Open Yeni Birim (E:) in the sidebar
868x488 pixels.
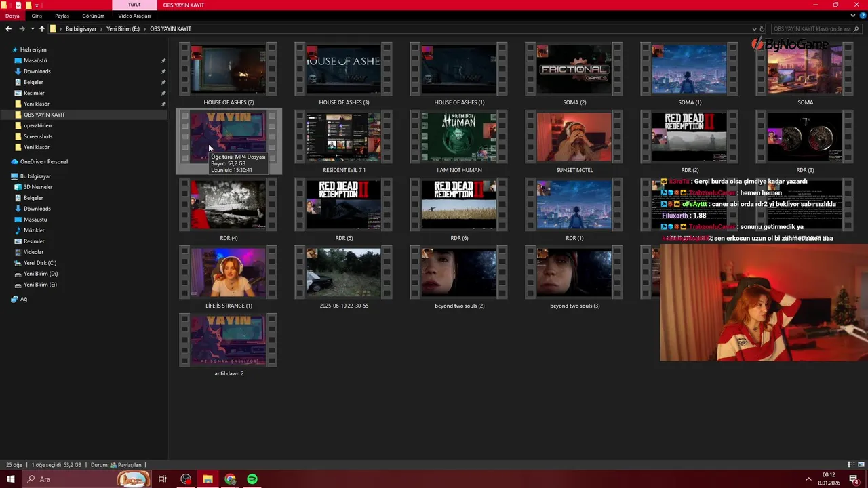(x=40, y=285)
